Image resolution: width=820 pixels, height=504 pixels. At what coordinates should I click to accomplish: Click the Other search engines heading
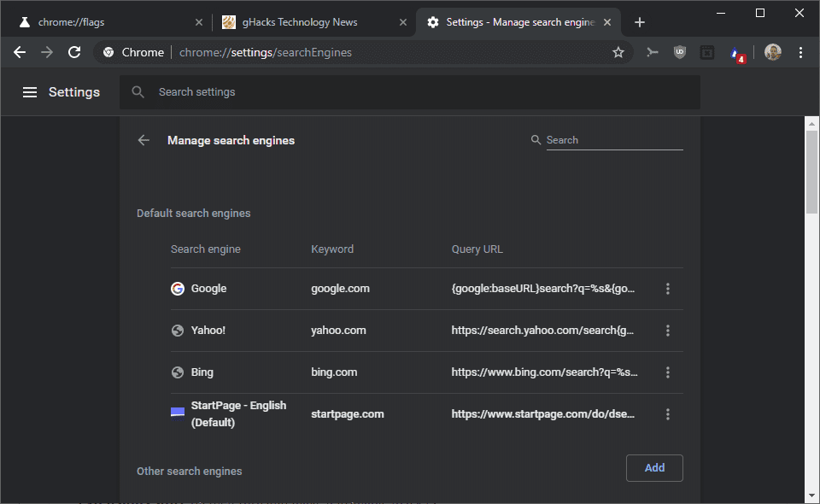click(190, 472)
